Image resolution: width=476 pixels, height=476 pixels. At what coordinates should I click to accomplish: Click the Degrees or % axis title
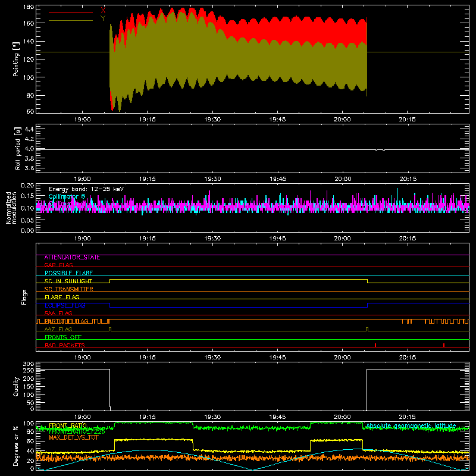pyautogui.click(x=16, y=446)
